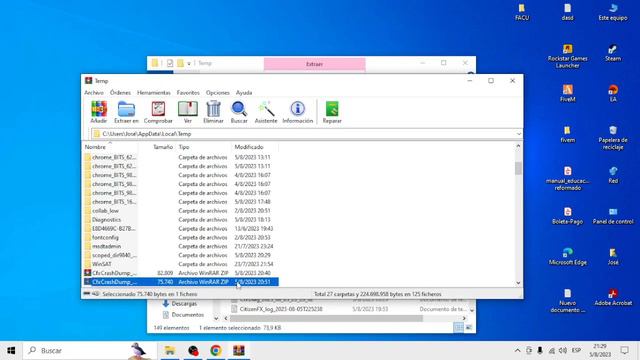Click the Ver toolbar icon
The height and width of the screenshot is (360, 640).
tap(188, 112)
